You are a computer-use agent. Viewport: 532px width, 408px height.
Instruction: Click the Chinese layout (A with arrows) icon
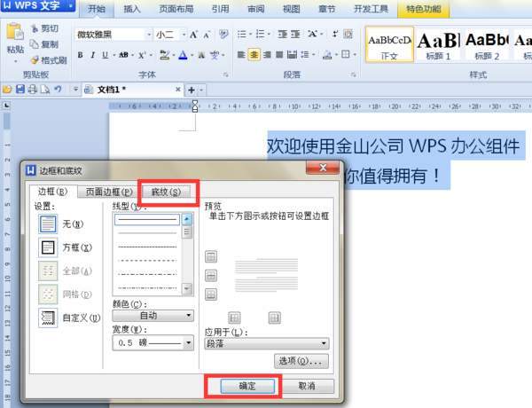tap(312, 34)
